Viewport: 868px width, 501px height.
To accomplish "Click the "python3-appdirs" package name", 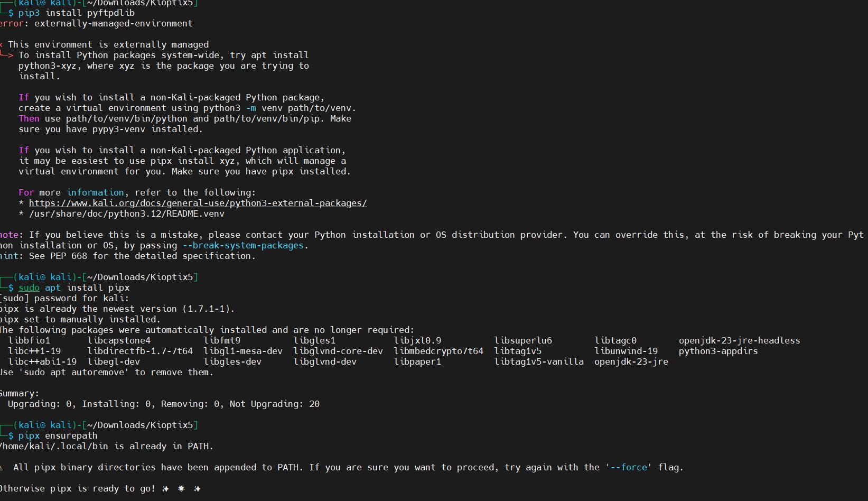I will 718,351.
